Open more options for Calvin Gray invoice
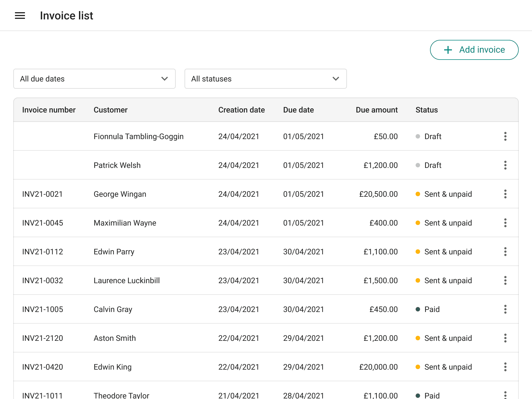 click(505, 309)
